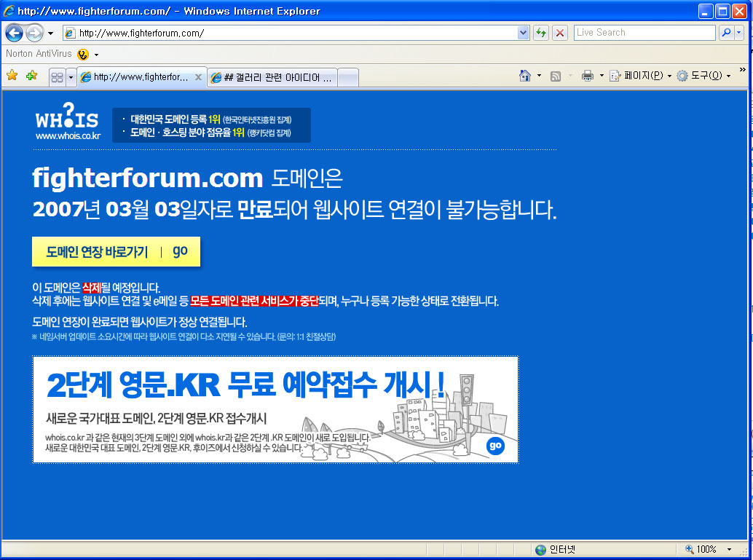Show more toolbar commands chevron

coord(742,70)
